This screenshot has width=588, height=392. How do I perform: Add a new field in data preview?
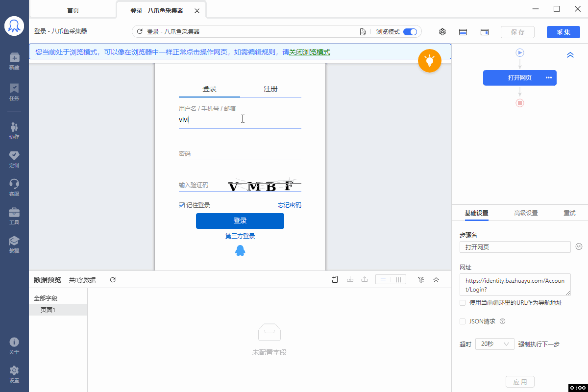pos(335,279)
